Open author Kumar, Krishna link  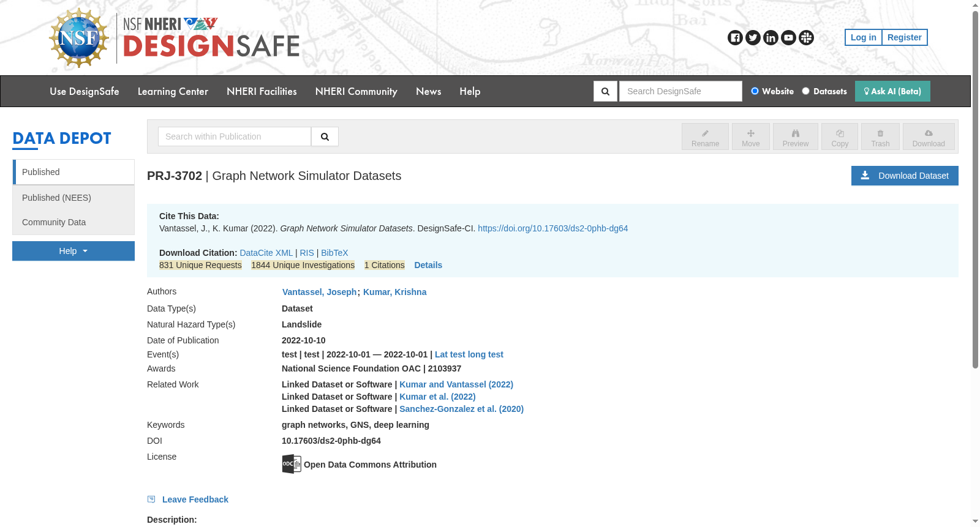[394, 292]
